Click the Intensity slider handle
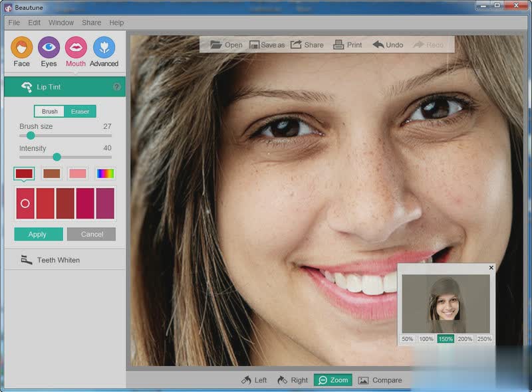The width and height of the screenshot is (532, 392). [57, 157]
